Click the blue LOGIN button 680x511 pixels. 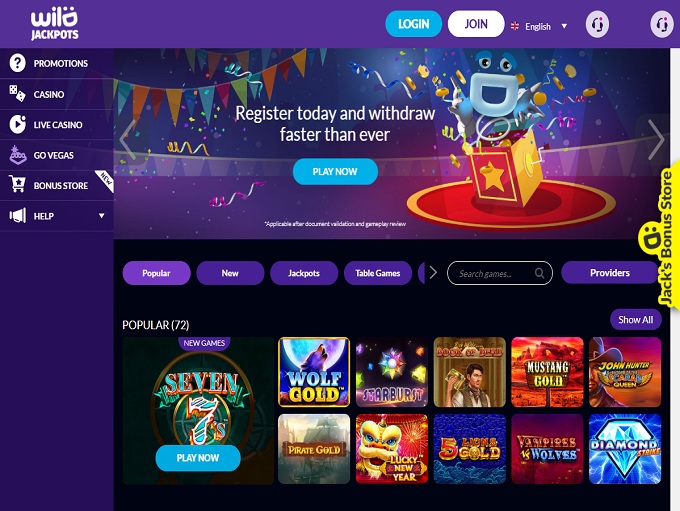click(413, 24)
